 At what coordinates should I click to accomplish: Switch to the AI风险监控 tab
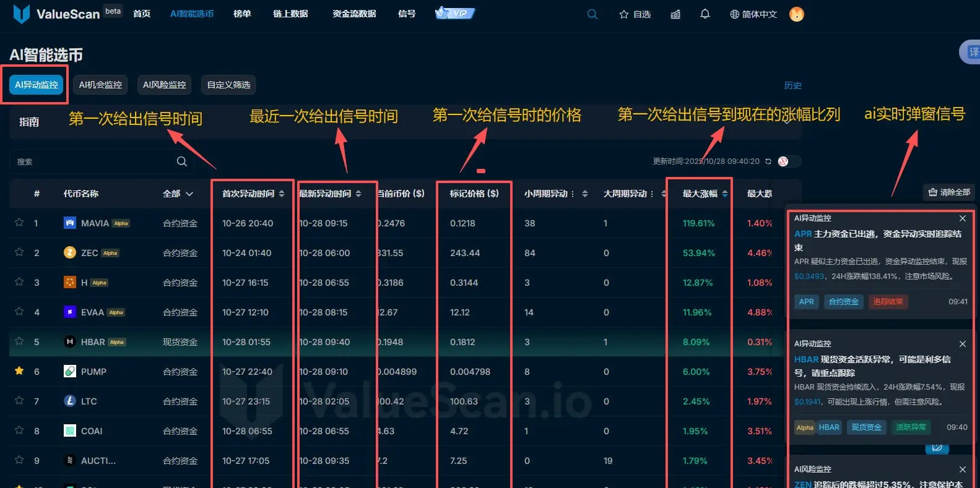tap(165, 85)
